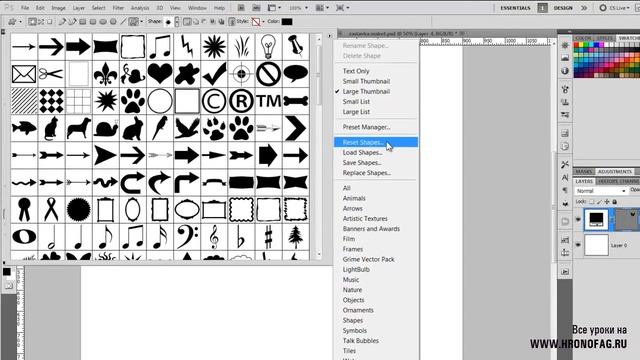Open the CS Live button

[614, 8]
